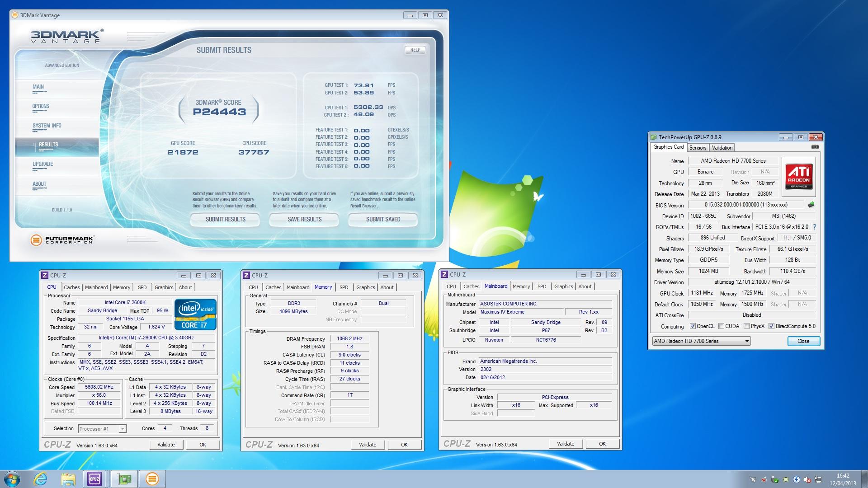Toggle the DirectCompute 5.0 checkbox
Image resolution: width=868 pixels, height=488 pixels.
[771, 326]
